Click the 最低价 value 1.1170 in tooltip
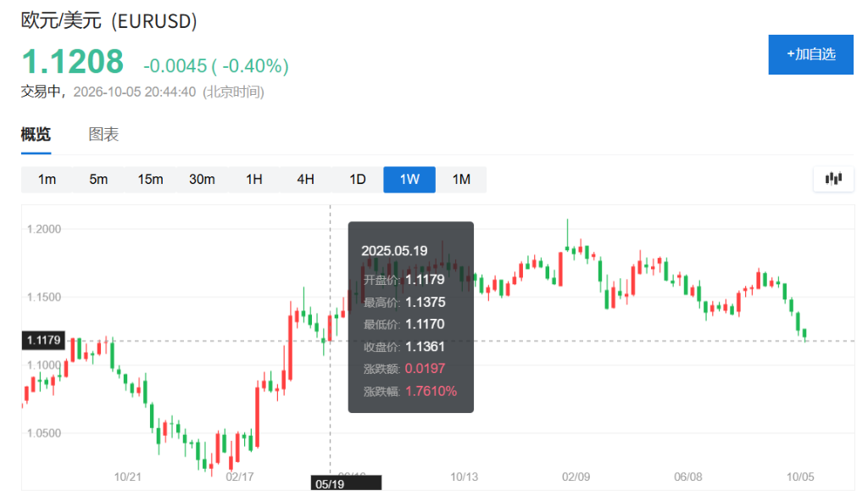Image resolution: width=868 pixels, height=502 pixels. (426, 325)
